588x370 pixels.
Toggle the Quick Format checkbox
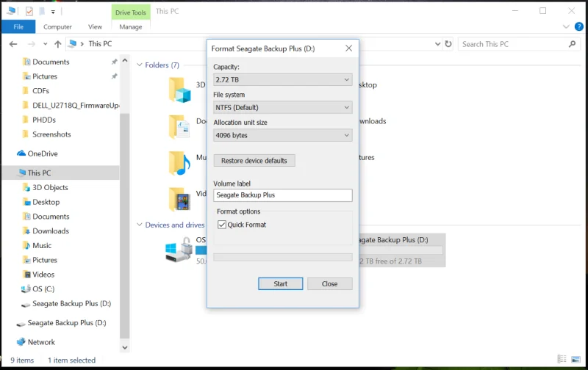point(222,225)
